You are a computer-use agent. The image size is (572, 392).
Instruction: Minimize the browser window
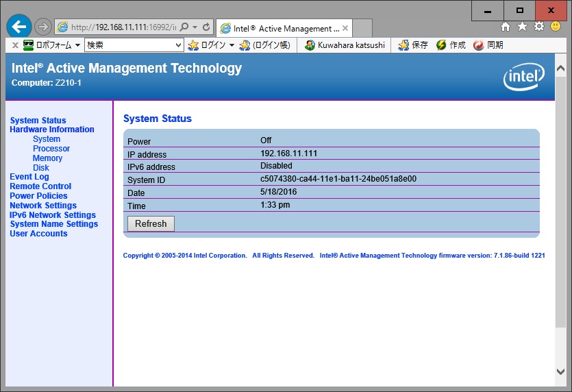coord(487,10)
